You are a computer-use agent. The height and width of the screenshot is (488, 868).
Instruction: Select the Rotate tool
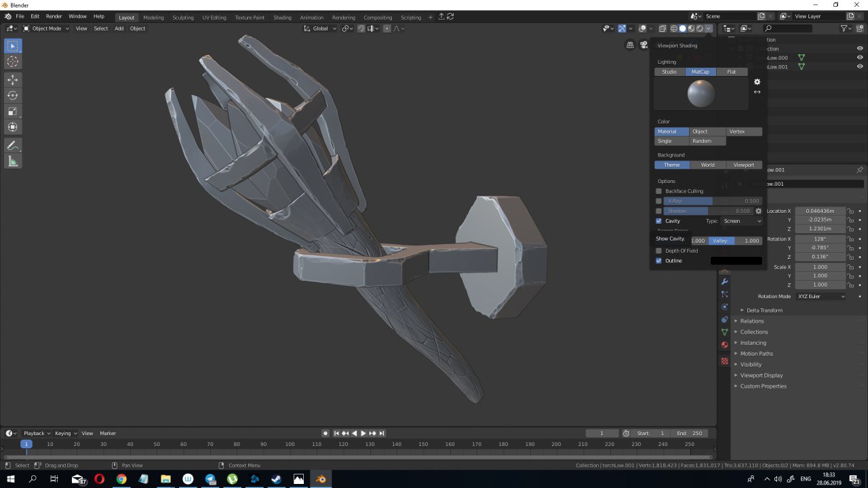coord(13,96)
